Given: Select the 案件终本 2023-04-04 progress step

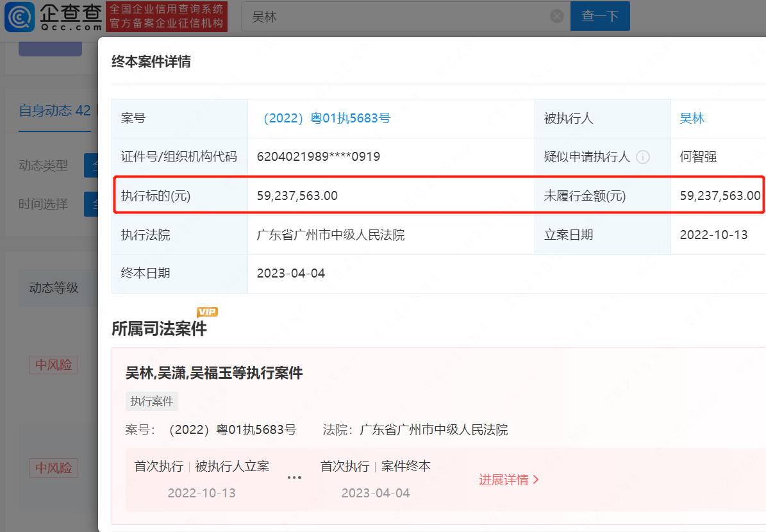Looking at the screenshot, I should pyautogui.click(x=376, y=479).
